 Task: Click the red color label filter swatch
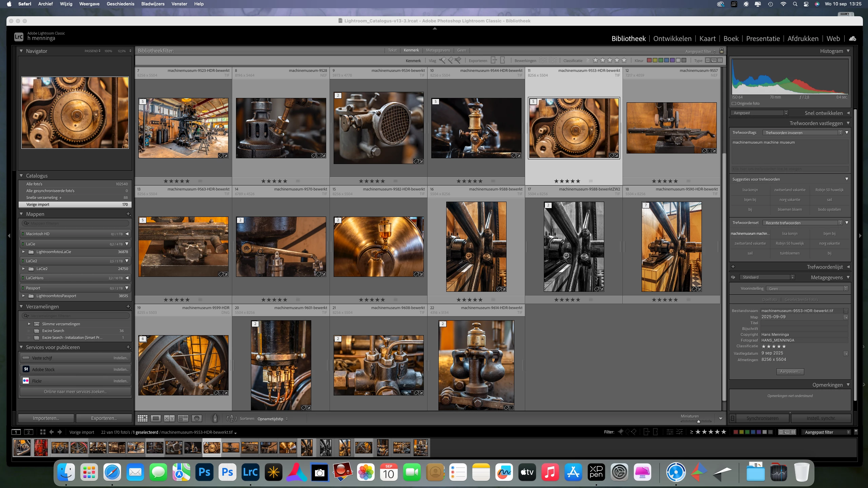point(649,60)
